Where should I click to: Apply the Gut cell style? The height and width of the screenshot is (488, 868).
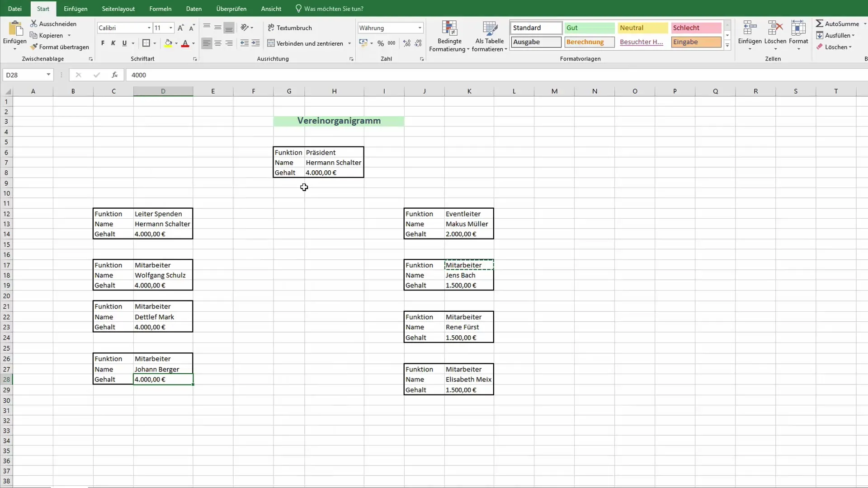(589, 28)
